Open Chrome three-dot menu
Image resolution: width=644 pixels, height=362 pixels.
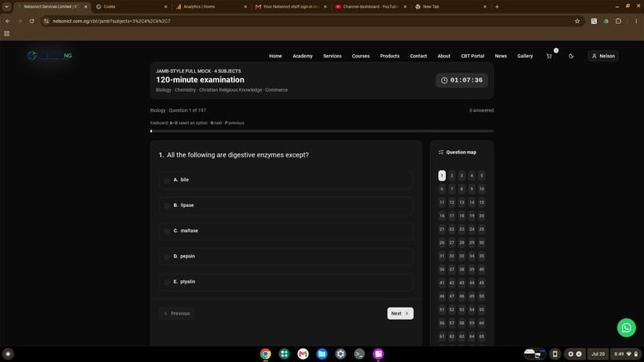636,21
